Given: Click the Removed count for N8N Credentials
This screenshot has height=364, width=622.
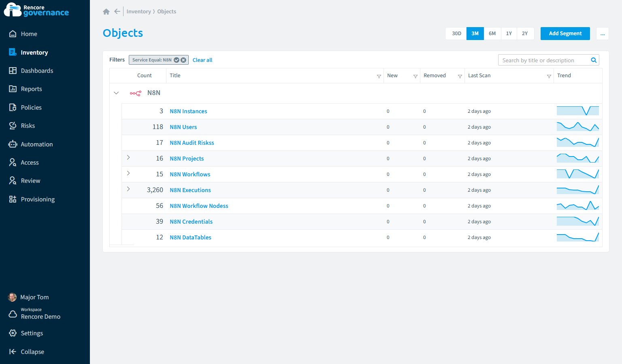Looking at the screenshot, I should point(424,222).
